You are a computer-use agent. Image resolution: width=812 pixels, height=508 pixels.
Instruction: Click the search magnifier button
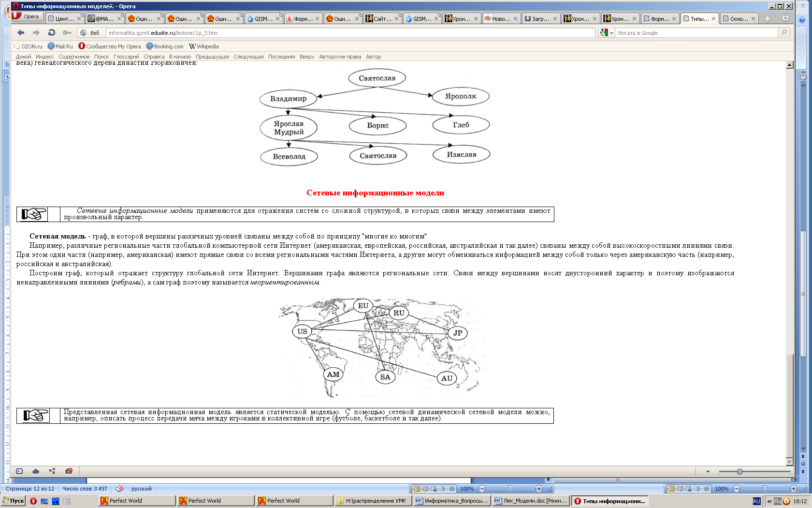[x=784, y=32]
